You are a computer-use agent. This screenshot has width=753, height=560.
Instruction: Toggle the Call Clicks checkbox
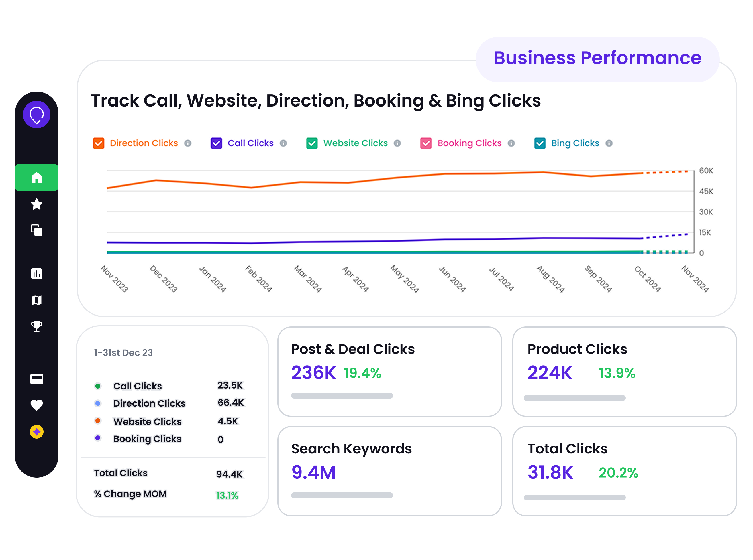(x=216, y=143)
